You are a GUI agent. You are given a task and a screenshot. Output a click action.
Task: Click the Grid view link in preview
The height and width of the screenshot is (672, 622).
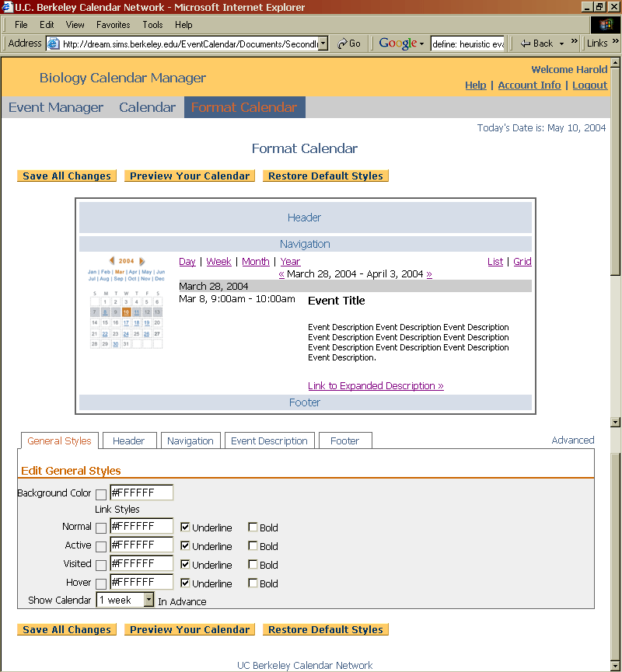pos(522,262)
